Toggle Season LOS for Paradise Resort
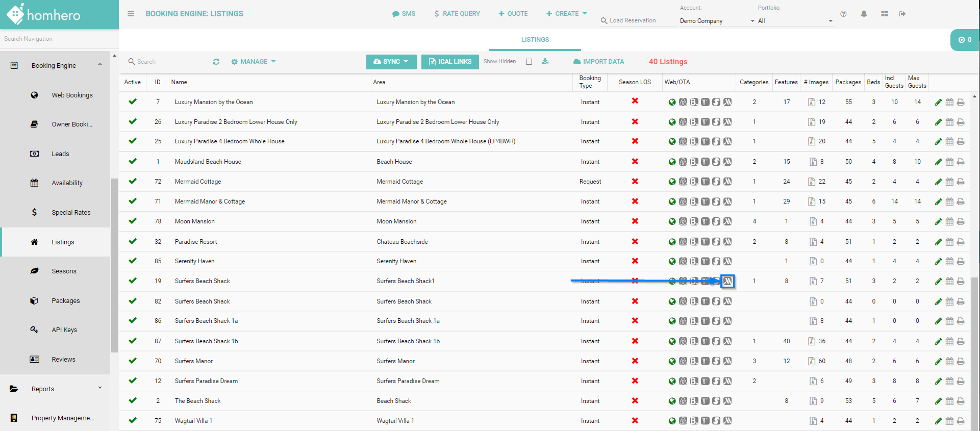The width and height of the screenshot is (980, 431). (635, 241)
